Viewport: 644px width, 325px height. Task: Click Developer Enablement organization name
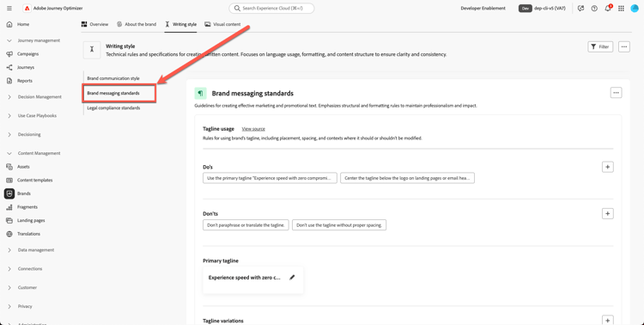(x=483, y=9)
